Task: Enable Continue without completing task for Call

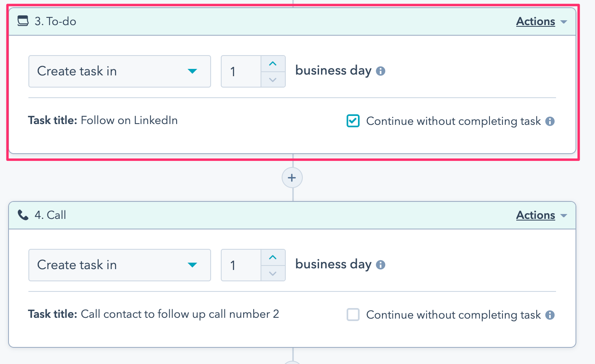Action: [353, 315]
